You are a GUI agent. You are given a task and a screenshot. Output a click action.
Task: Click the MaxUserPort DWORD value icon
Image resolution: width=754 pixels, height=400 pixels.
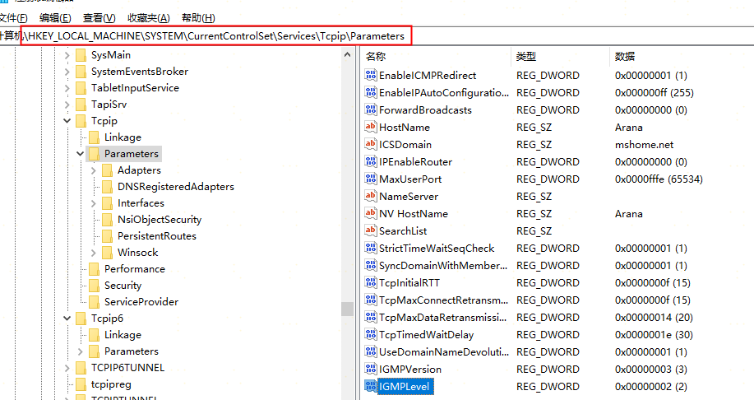pos(371,179)
